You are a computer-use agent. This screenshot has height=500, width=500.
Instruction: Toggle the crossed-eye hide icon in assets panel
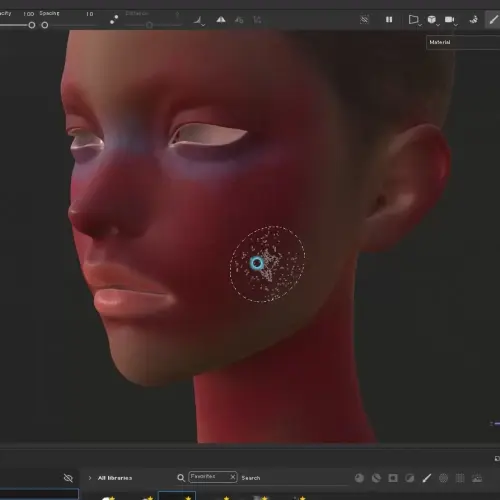68,478
